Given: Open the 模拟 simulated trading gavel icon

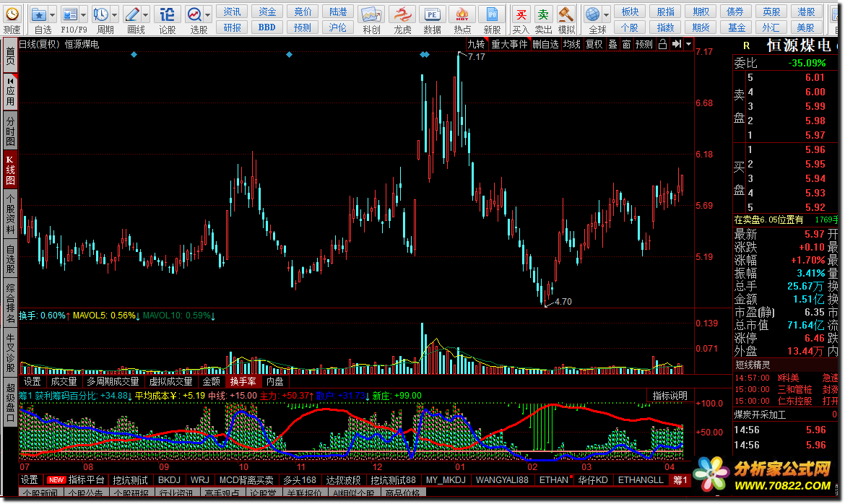Looking at the screenshot, I should [x=565, y=14].
